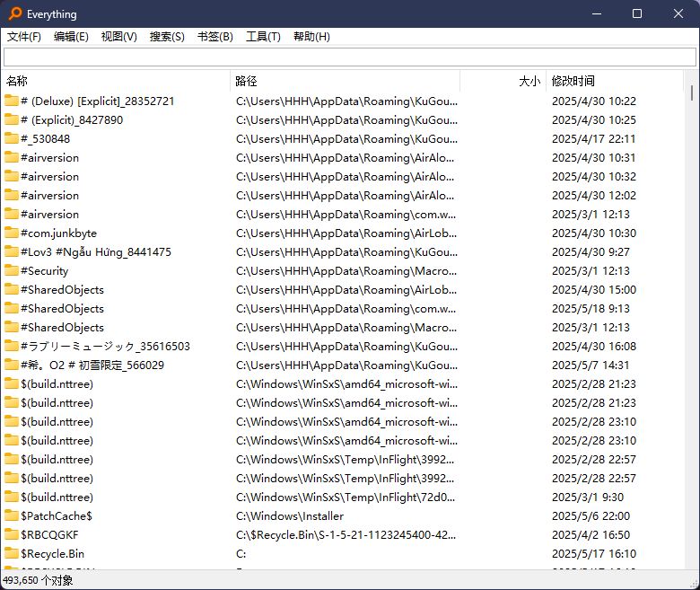Click the C:\$Recycle.Bin\S-1-5-21-1123245400 path cell

tap(346, 535)
